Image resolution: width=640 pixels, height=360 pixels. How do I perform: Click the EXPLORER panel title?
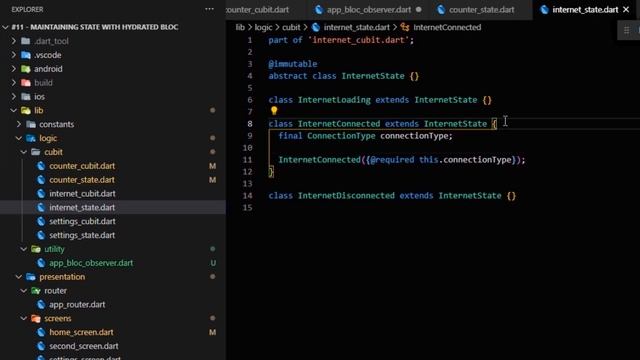27,9
